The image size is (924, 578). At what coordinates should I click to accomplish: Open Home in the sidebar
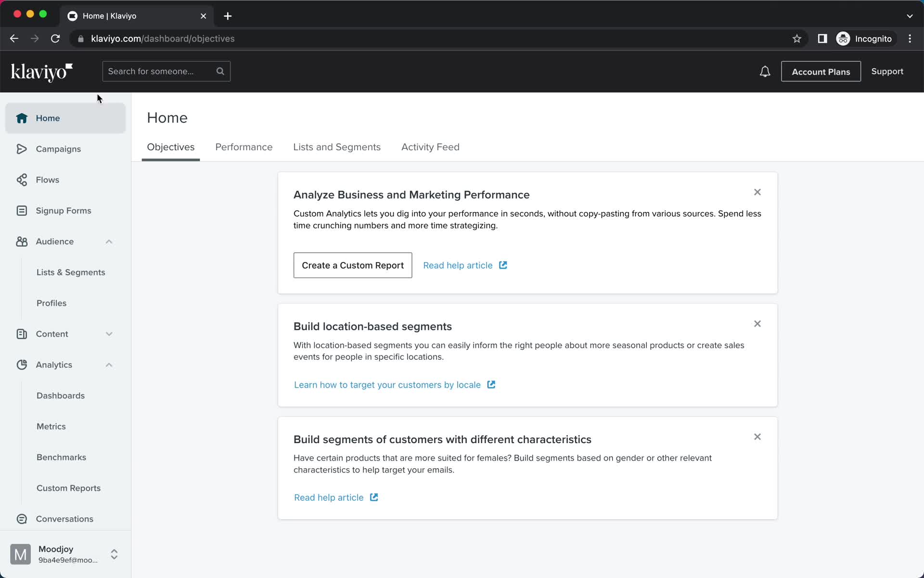click(65, 118)
